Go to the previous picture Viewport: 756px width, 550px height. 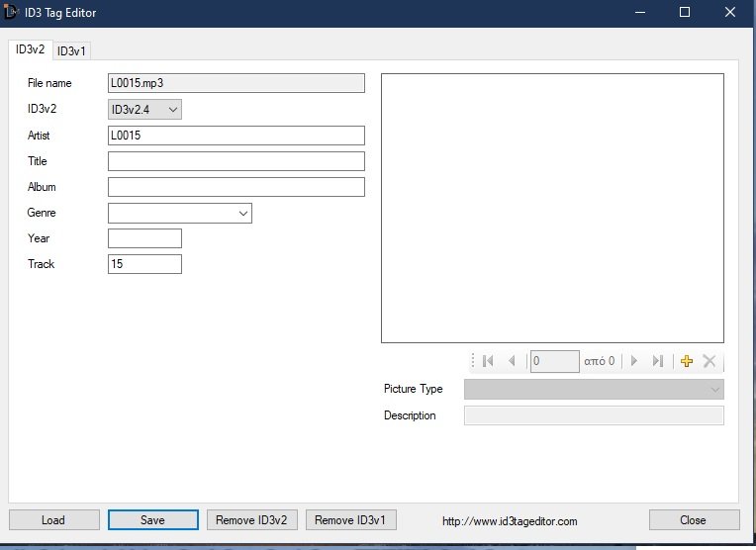point(512,362)
